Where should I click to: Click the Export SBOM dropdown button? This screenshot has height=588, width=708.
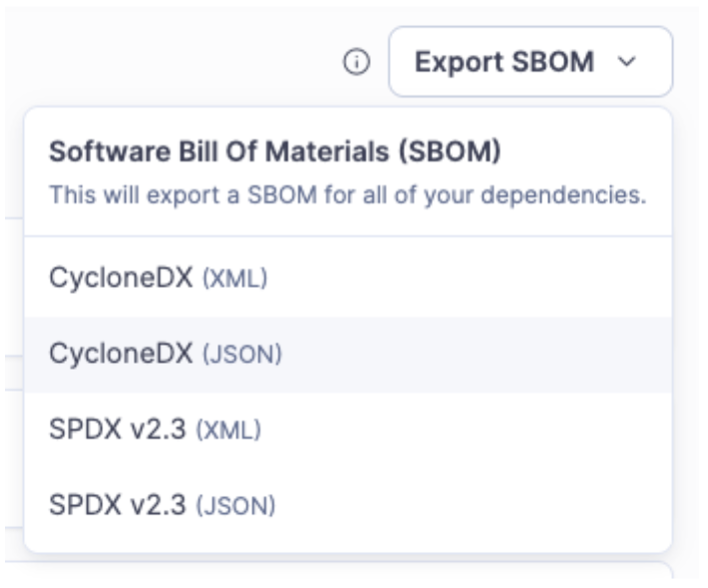[530, 62]
